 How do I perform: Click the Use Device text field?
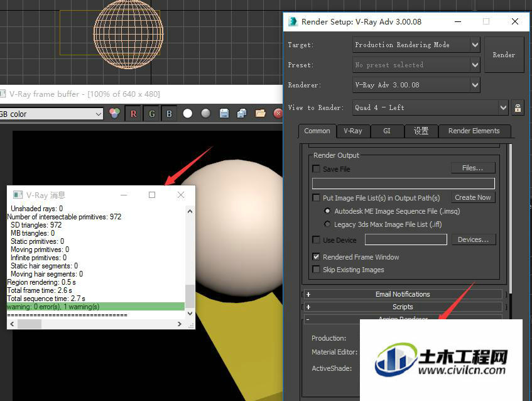(x=406, y=239)
